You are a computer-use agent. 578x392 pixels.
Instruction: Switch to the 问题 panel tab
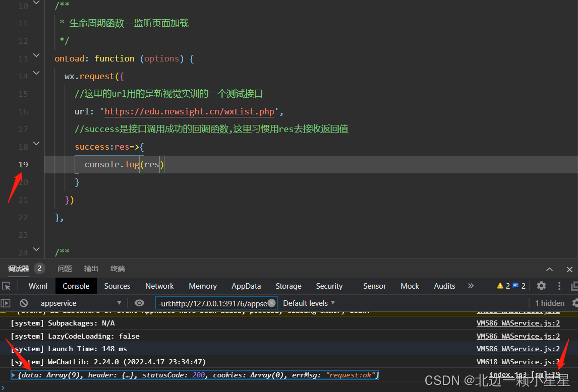(65, 269)
